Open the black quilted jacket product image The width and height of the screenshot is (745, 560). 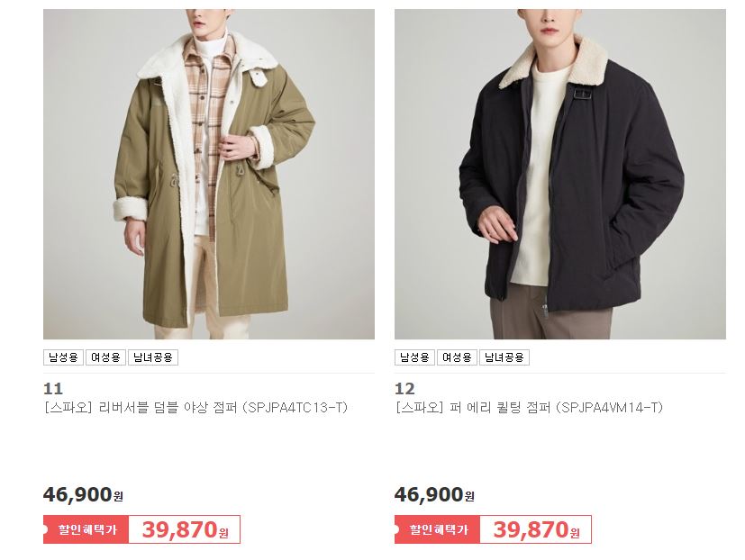tap(559, 174)
